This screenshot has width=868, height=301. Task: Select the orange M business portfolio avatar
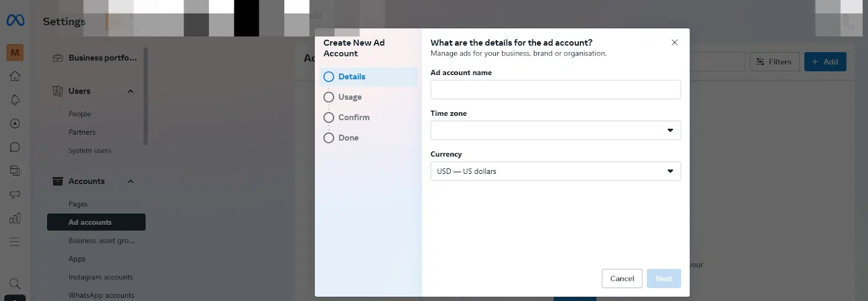click(x=15, y=53)
